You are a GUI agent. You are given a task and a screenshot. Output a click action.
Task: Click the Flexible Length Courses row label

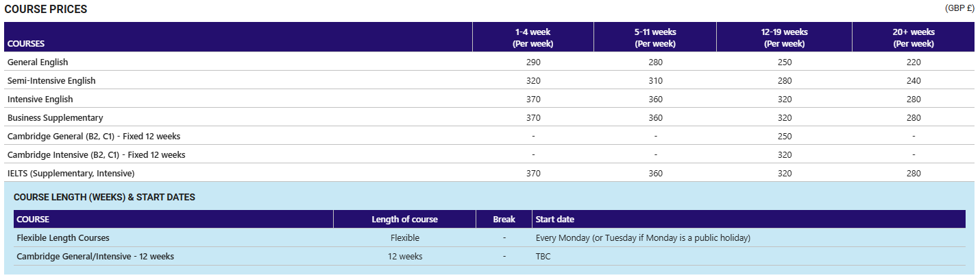tap(63, 238)
